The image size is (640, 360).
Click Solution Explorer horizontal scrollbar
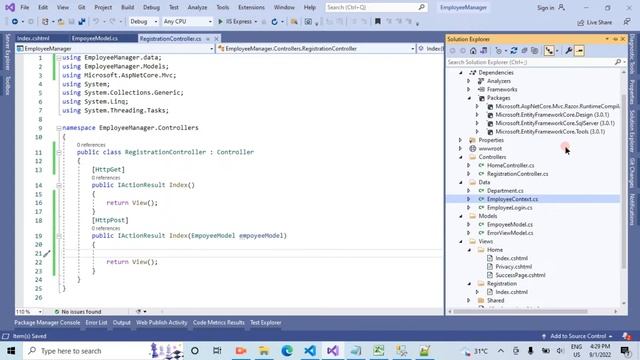coord(521,311)
